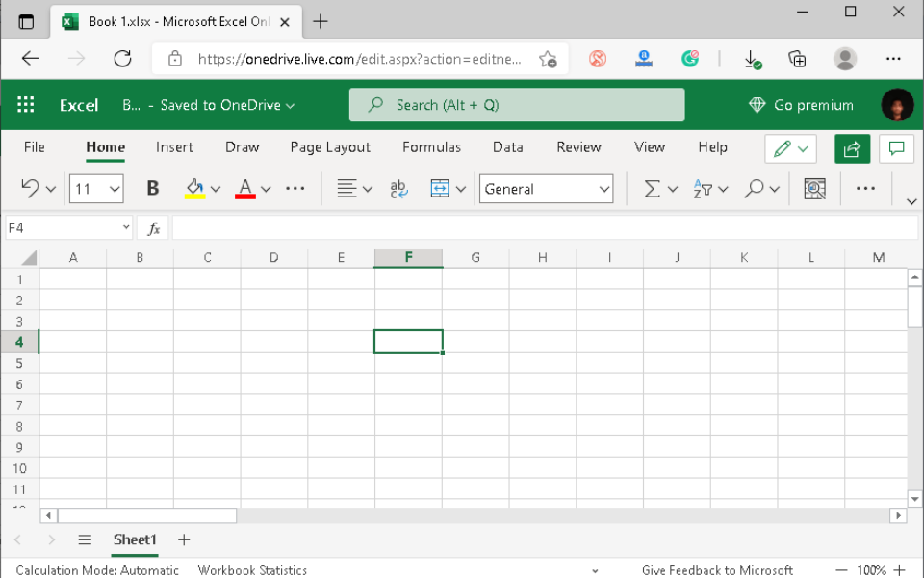Click the text alignment icon

coord(346,189)
